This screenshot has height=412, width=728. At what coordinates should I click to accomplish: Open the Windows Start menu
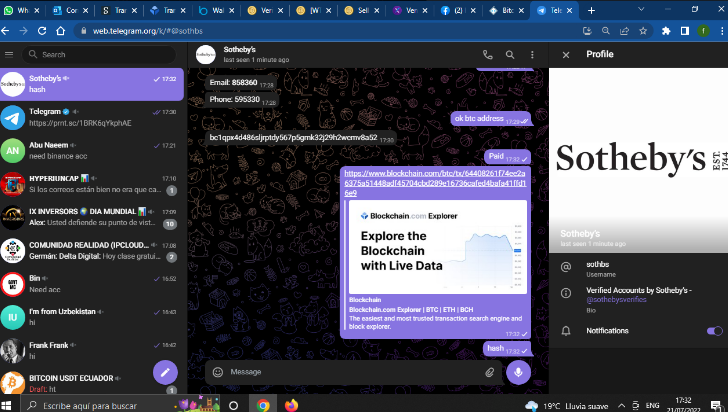click(6, 405)
